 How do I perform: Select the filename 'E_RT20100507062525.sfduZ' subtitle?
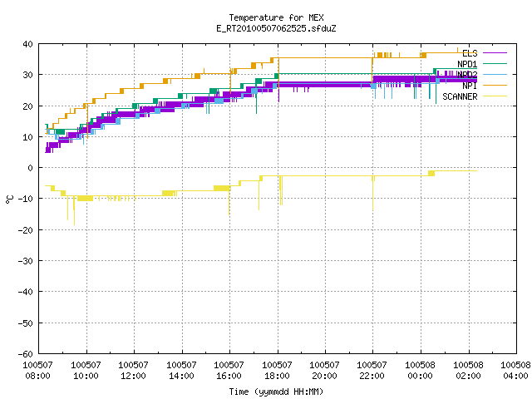pos(276,28)
